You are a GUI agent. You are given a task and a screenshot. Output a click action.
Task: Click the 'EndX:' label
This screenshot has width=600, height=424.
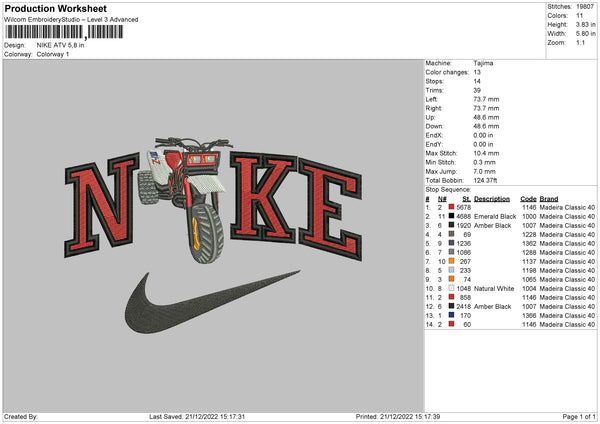tap(434, 135)
